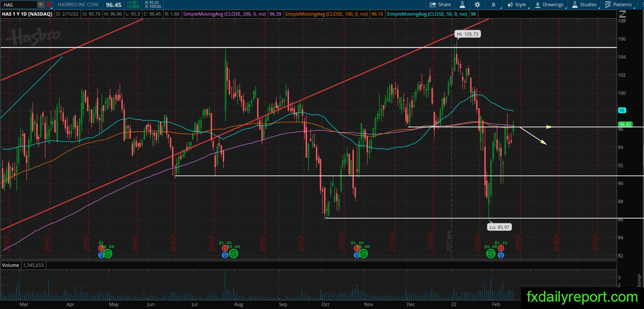644x309 pixels.
Task: Select the SimpleMovingAvg 50 study label
Action: coord(427,14)
